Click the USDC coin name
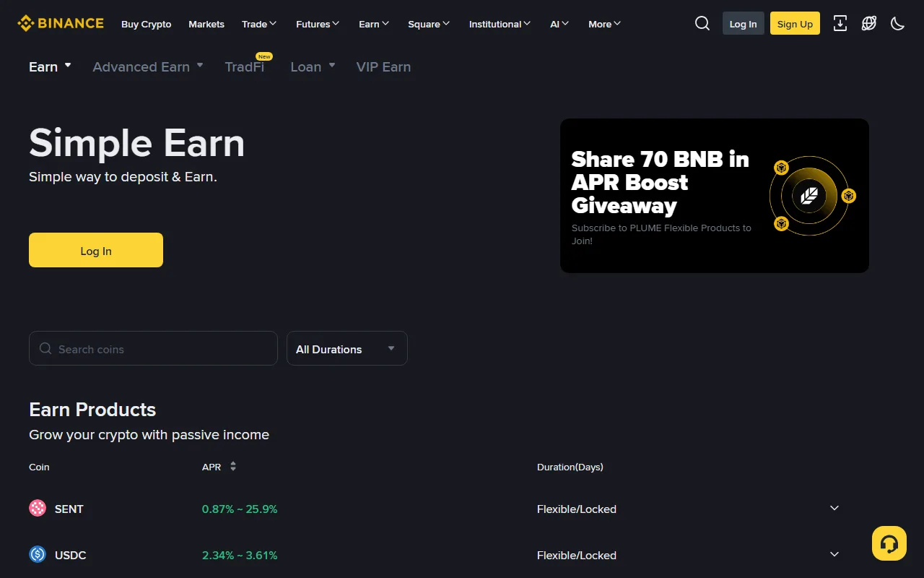 pos(71,555)
